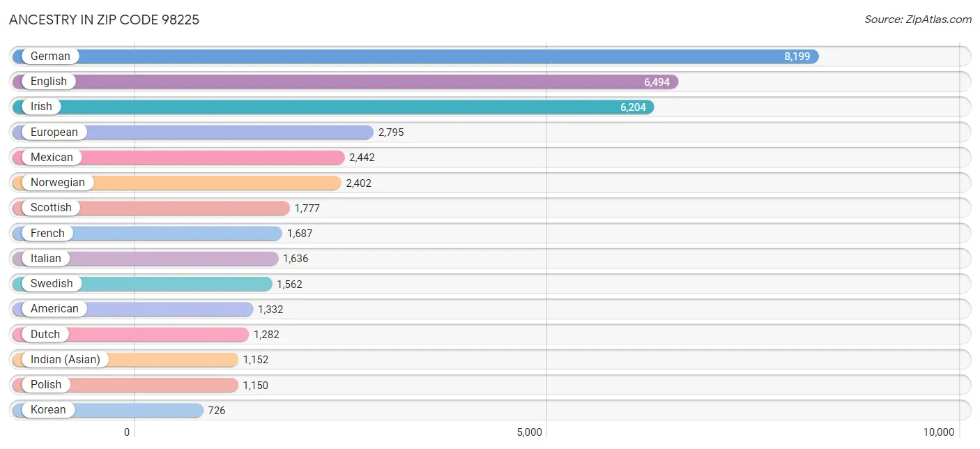
Task: Select the Dutch value 1,282
Action: [266, 334]
